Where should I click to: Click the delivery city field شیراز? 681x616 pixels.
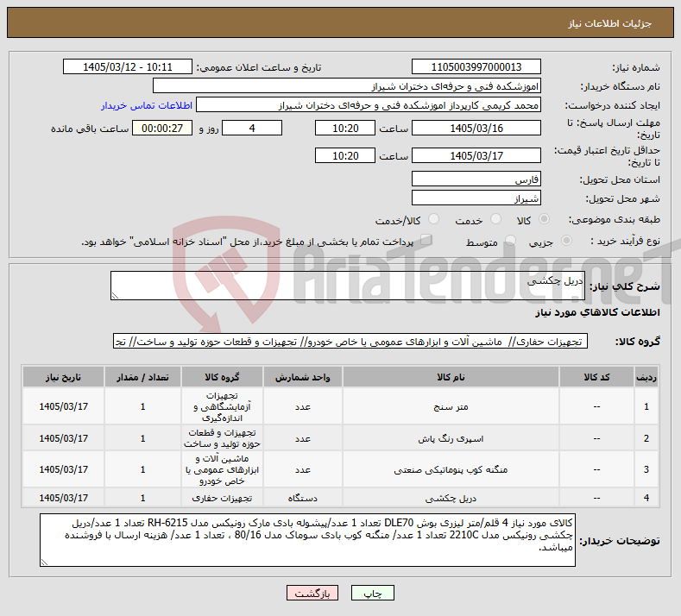coord(476,198)
